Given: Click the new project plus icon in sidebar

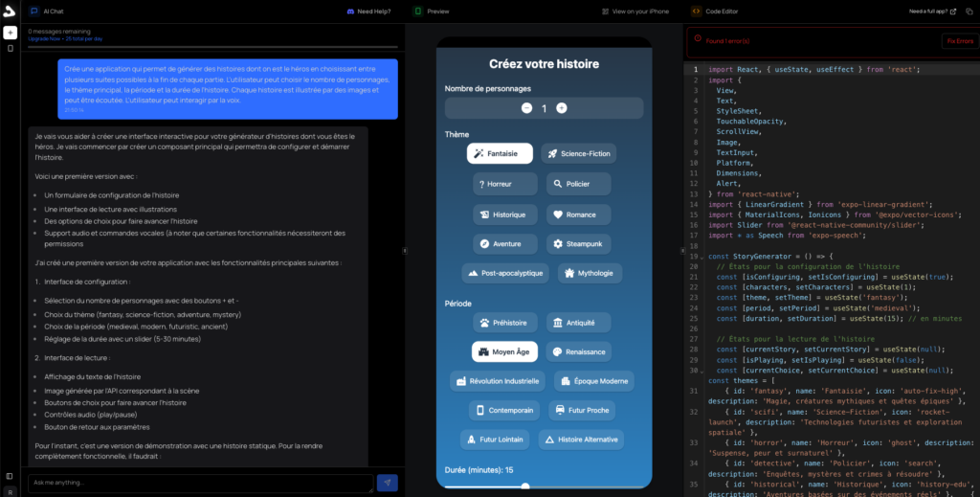Looking at the screenshot, I should coord(11,33).
